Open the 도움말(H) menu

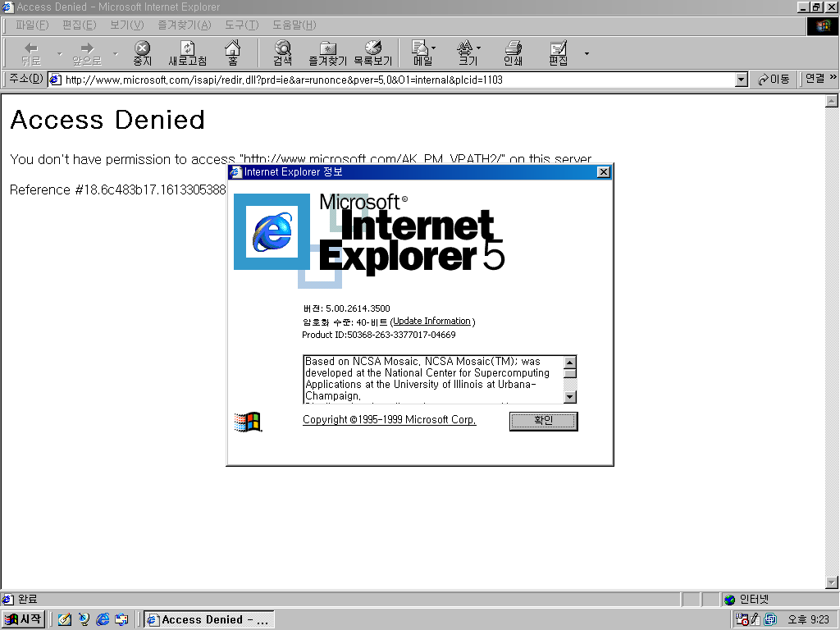coord(294,25)
